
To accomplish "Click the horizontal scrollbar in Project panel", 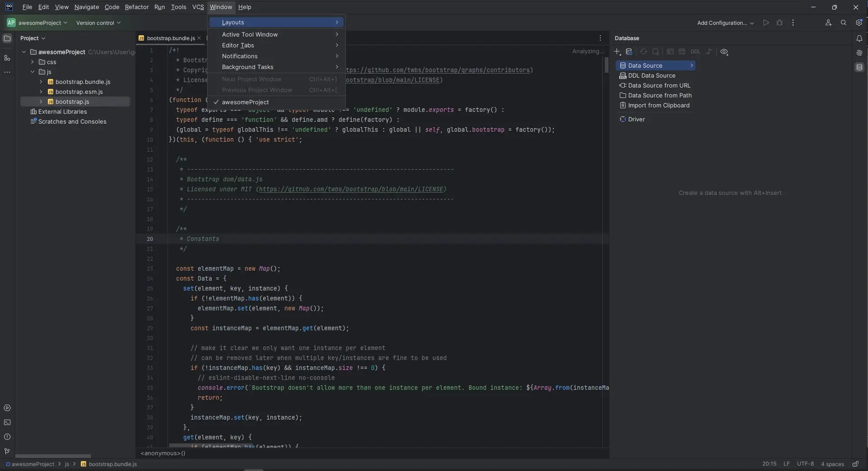I will coord(53,456).
